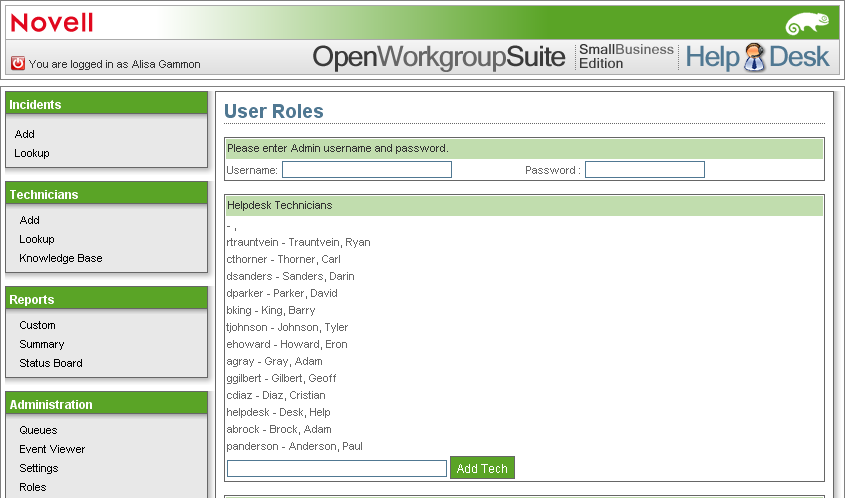Click the red logout power icon
Image resolution: width=845 pixels, height=498 pixels.
pos(18,63)
